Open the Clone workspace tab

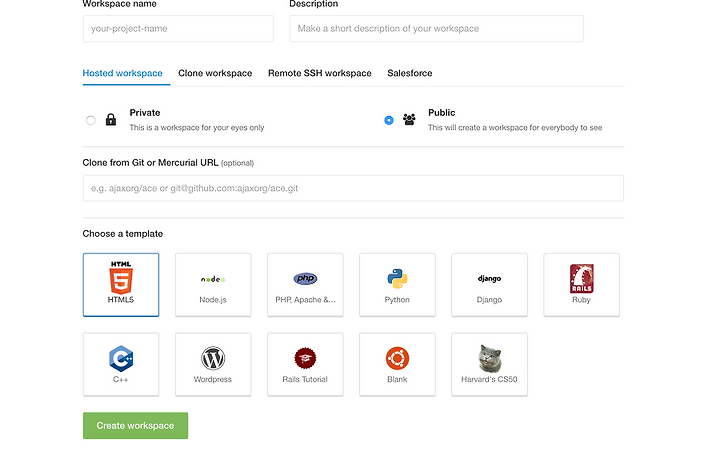click(x=215, y=73)
